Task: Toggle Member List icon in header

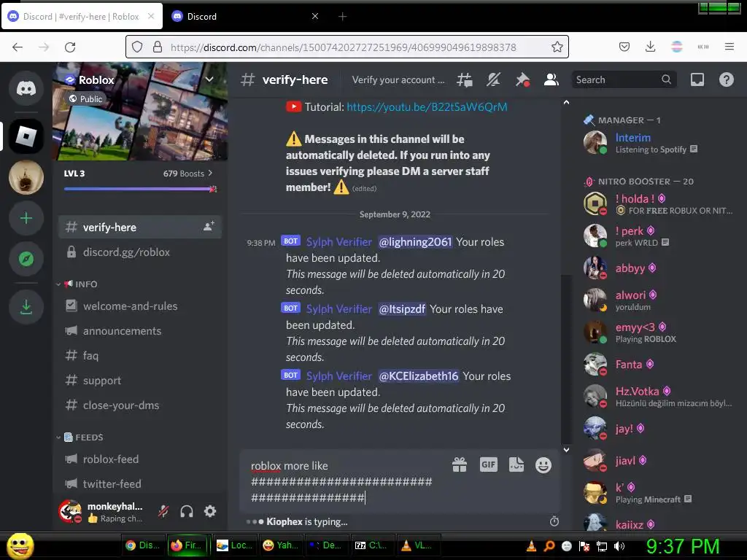Action: (x=551, y=79)
